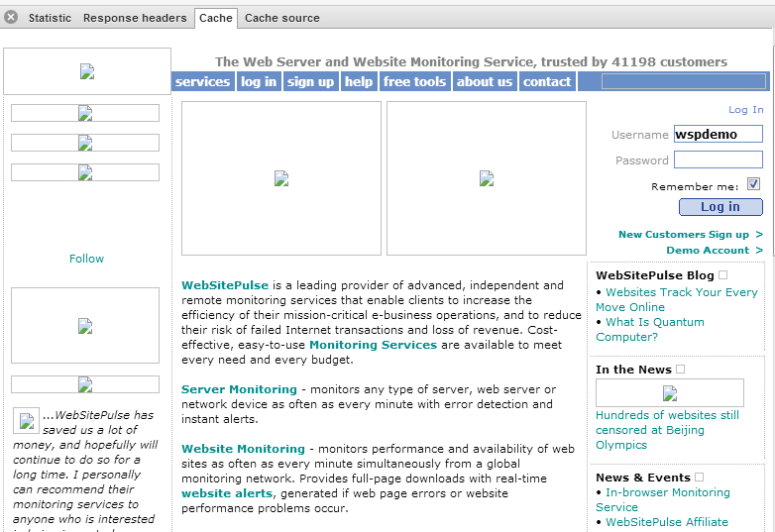Click the blue Log in button

(720, 207)
